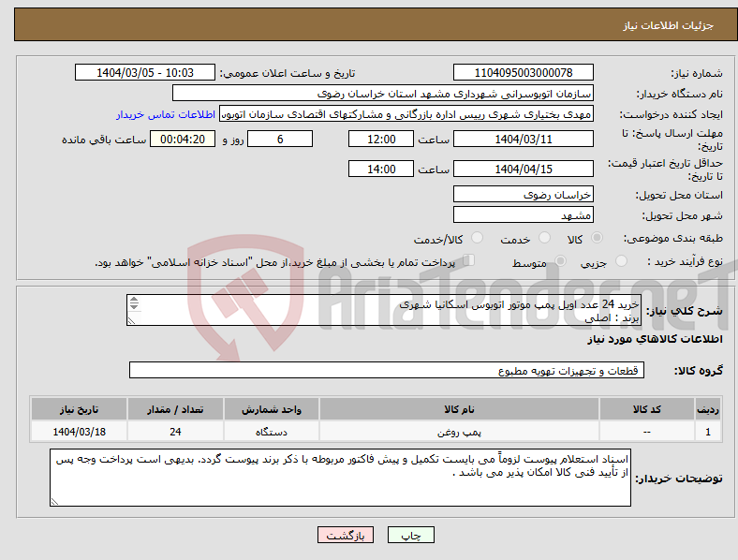Open اطلاعات تماس خریدار link
Screen dimensions: 738x560
click(166, 114)
